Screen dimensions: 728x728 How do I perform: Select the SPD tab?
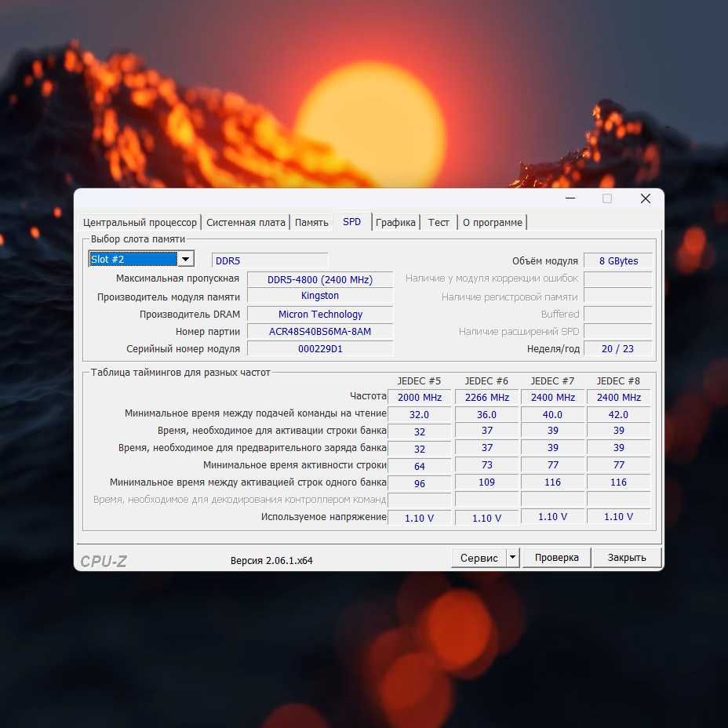point(352,221)
